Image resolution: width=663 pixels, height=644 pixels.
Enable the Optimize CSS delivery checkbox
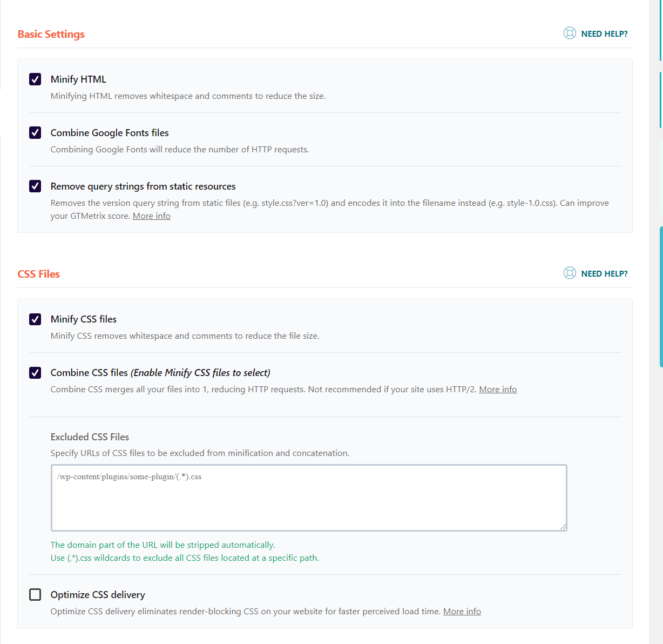click(x=35, y=595)
